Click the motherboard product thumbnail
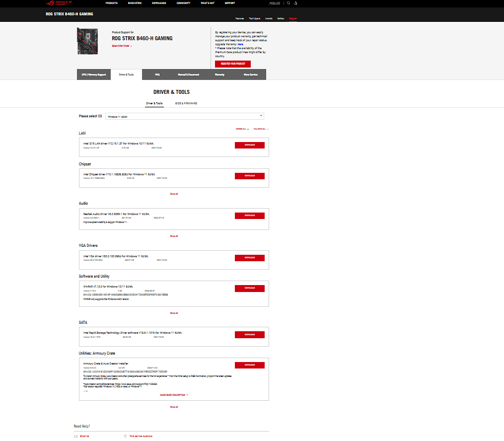504x441 pixels. pos(87,41)
